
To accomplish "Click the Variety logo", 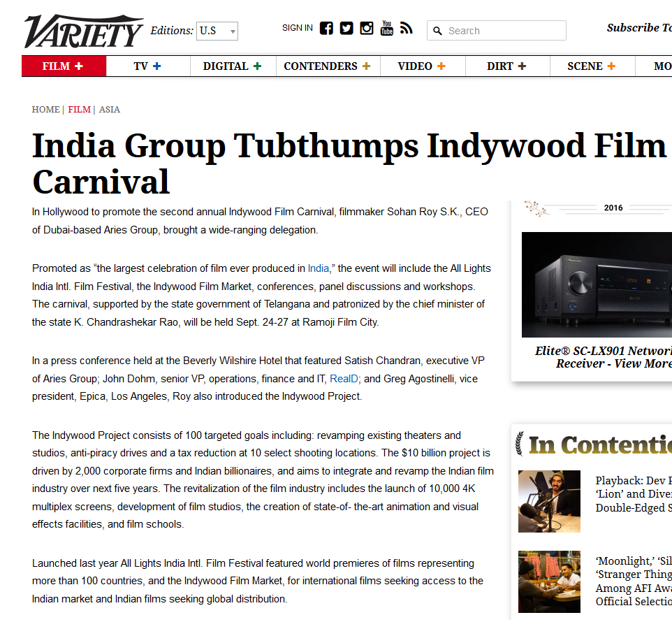I will tap(84, 30).
